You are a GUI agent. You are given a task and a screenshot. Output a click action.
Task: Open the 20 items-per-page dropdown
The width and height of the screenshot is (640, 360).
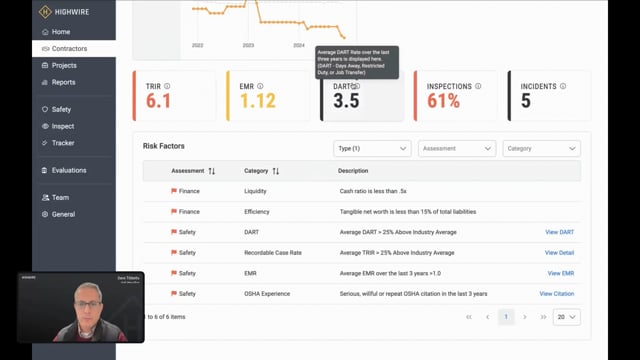click(567, 317)
